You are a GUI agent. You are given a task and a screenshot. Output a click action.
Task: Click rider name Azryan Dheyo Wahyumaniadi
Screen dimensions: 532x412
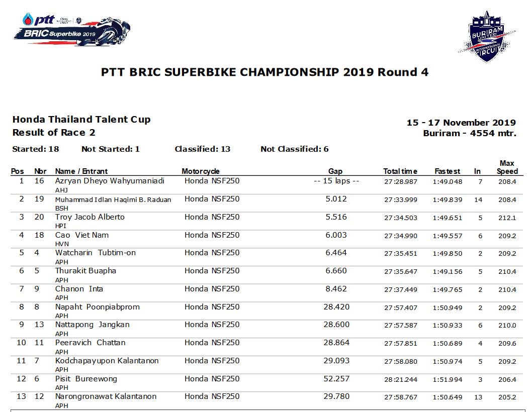click(110, 181)
